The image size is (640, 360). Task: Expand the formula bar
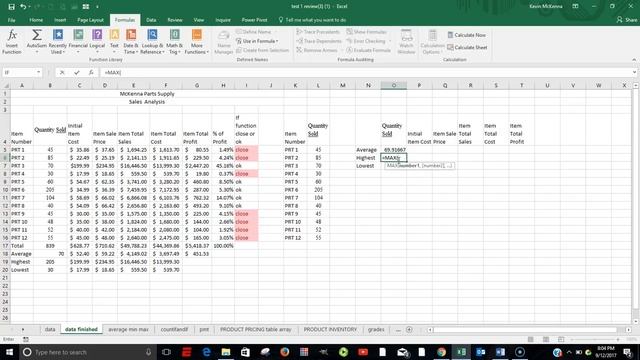(x=634, y=73)
